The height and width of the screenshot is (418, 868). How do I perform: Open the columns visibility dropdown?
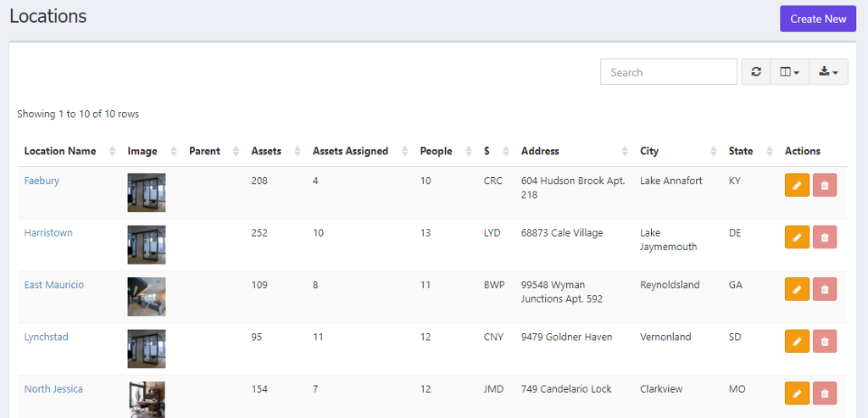(x=789, y=72)
